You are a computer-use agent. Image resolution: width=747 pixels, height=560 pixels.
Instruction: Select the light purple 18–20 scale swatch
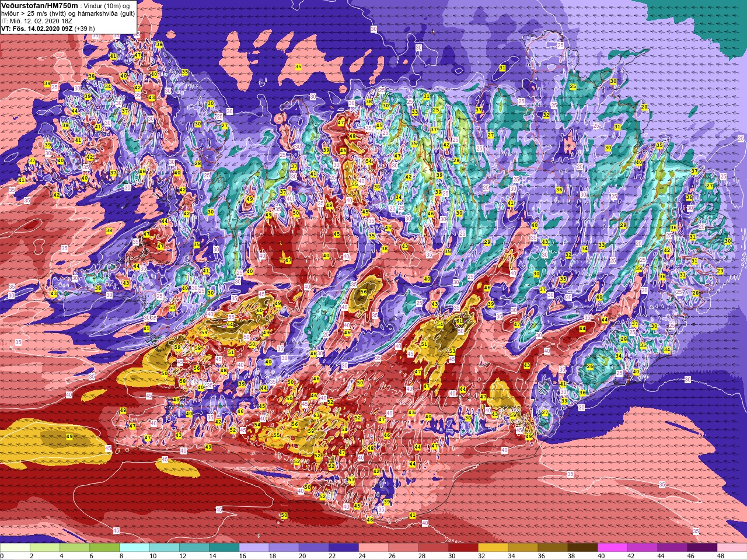coord(284,547)
